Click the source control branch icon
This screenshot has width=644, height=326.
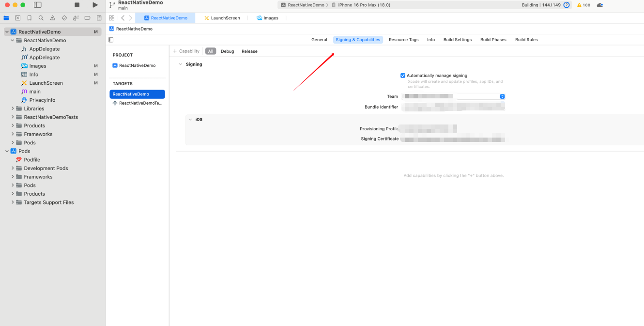pyautogui.click(x=112, y=5)
